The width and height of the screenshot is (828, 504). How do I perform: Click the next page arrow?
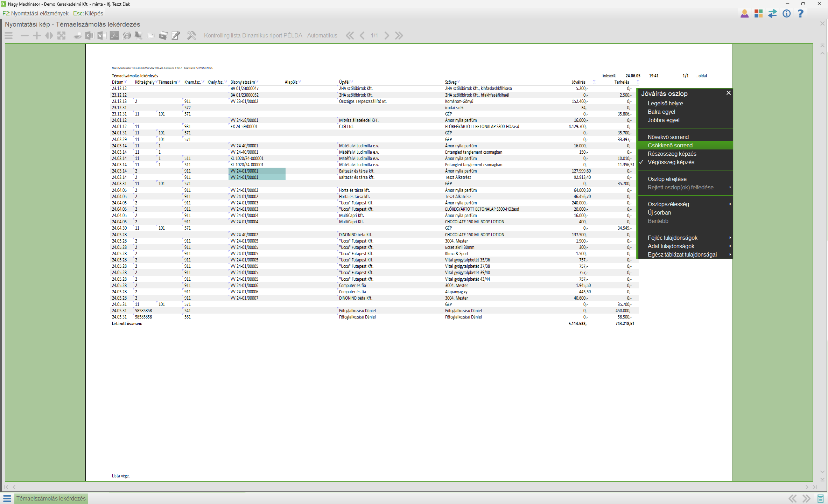[x=386, y=35]
